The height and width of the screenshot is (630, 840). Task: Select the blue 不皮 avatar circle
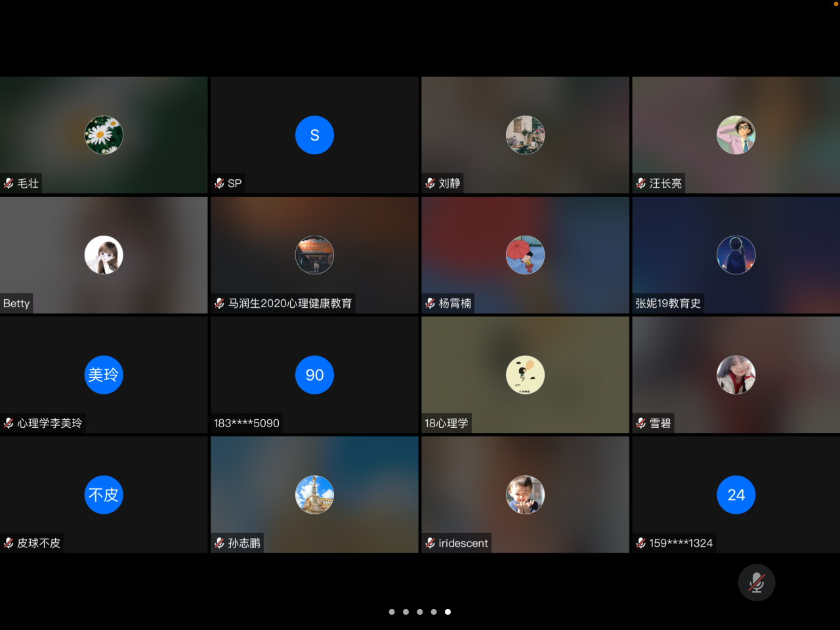pos(104,495)
